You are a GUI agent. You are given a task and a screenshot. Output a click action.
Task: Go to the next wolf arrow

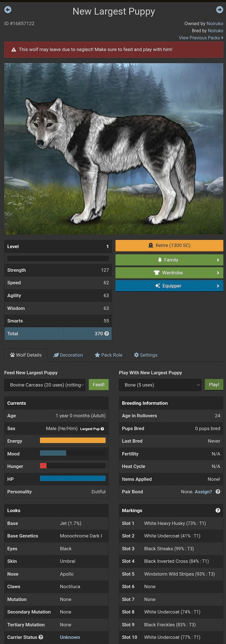point(220,9)
